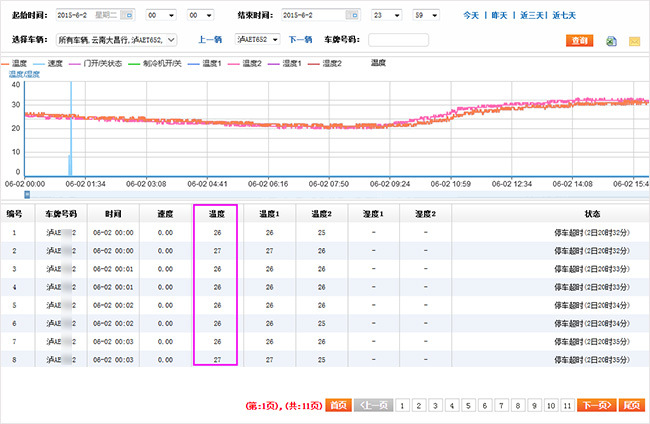Go to page 7 in pagination

[501, 405]
